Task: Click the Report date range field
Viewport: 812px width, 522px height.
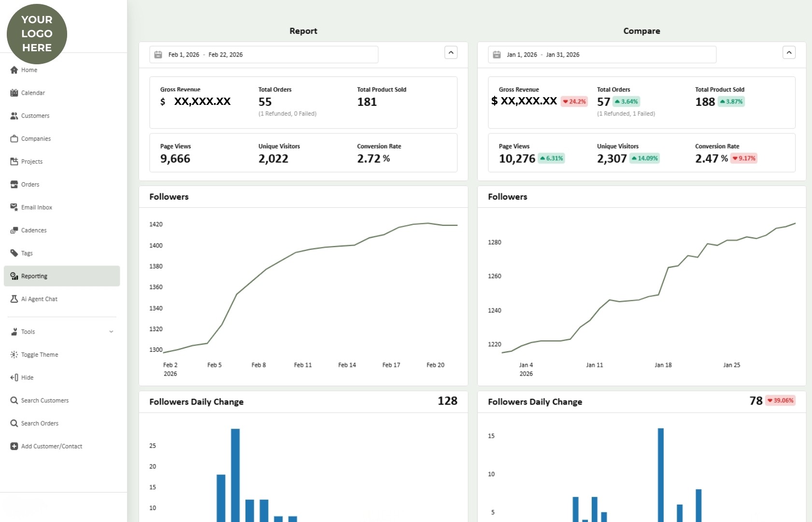Action: pyautogui.click(x=264, y=55)
